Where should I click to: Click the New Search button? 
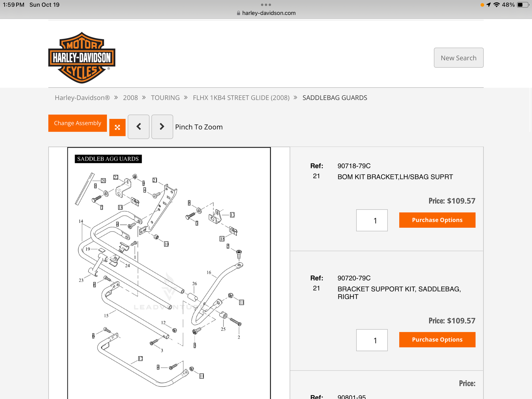[458, 58]
